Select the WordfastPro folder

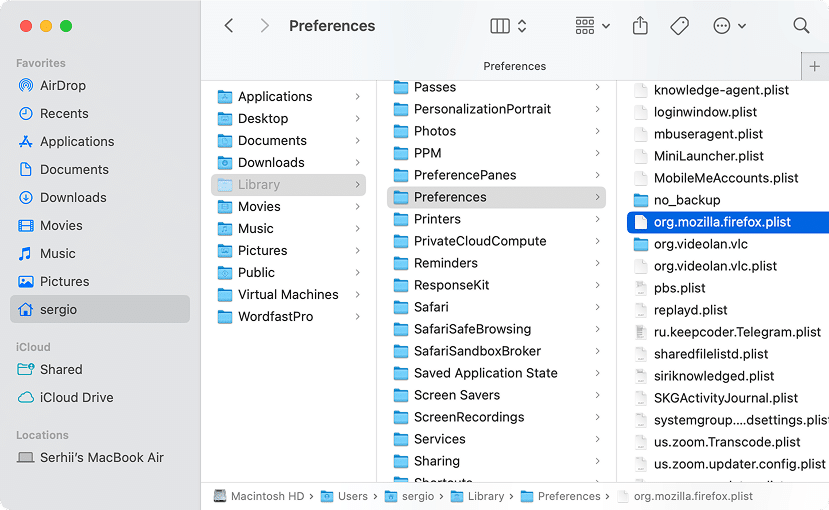click(x=288, y=317)
